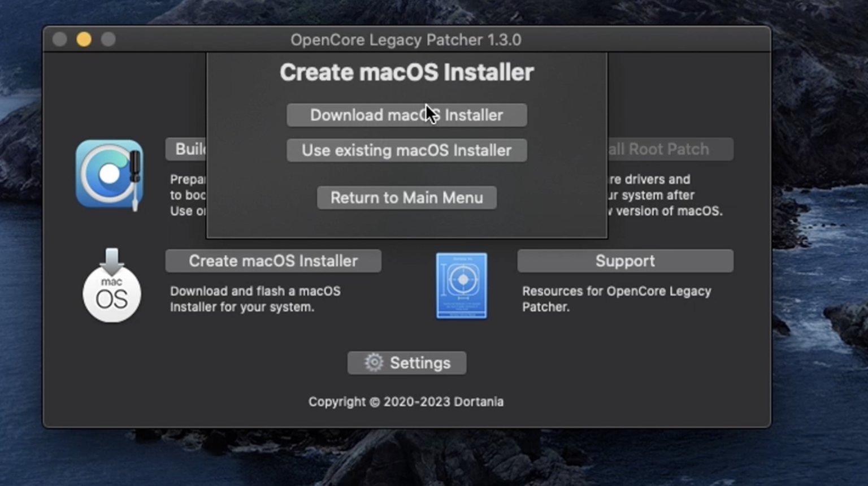The image size is (868, 486).
Task: Click Download macOS Installer button
Action: coord(407,115)
